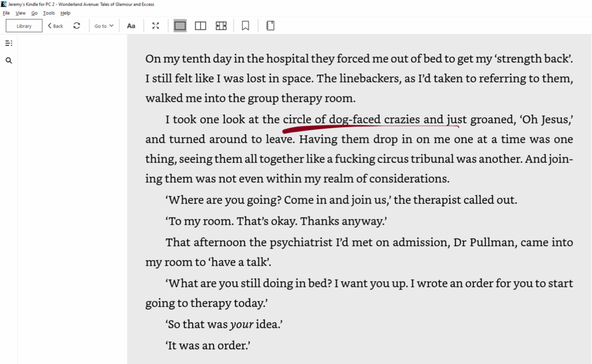Add a bookmark to this page

tap(246, 26)
